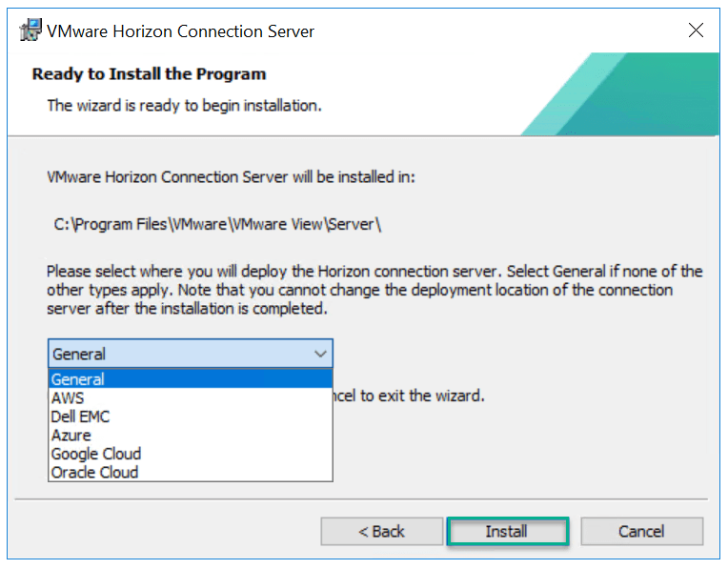Cancel the installation wizard

pyautogui.click(x=641, y=531)
